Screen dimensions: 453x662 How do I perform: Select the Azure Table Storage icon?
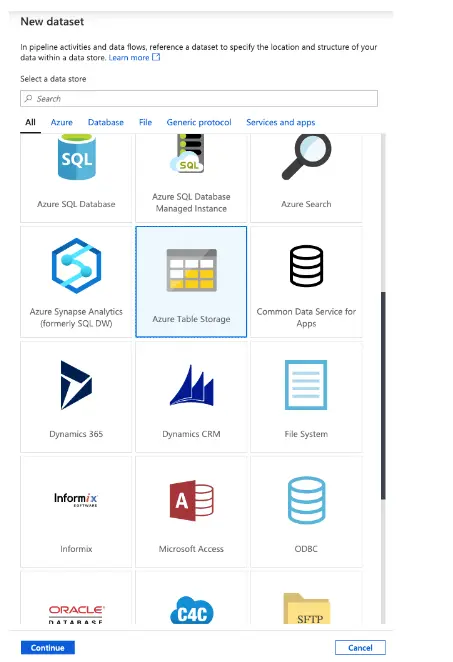[192, 270]
